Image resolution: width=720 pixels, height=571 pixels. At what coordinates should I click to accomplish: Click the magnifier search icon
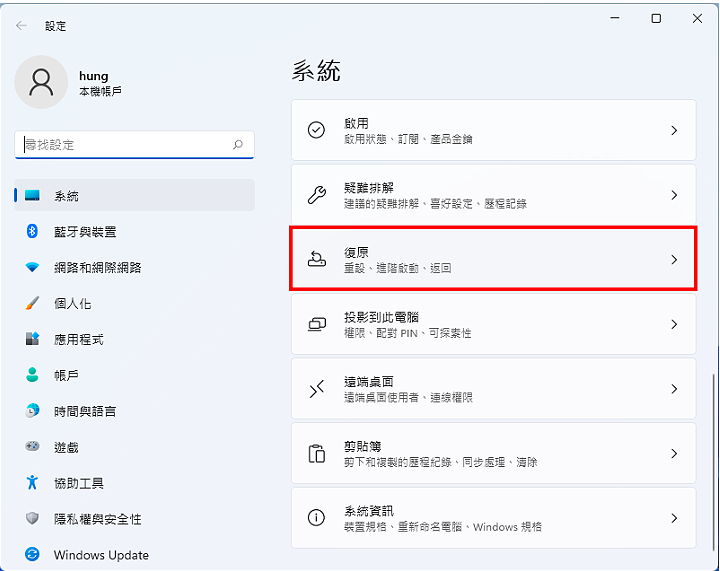[238, 145]
